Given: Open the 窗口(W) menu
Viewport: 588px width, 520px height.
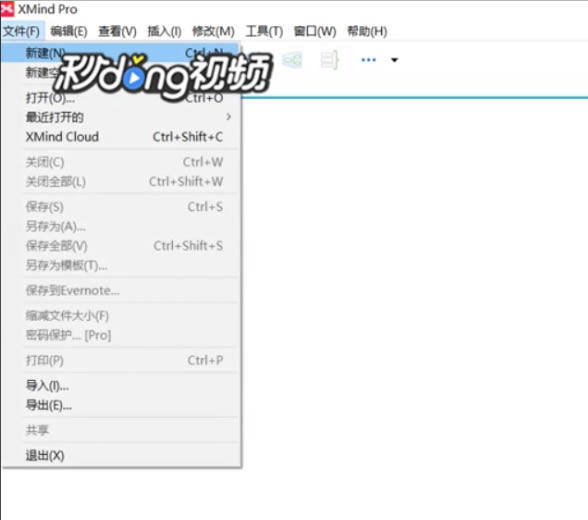Looking at the screenshot, I should point(315,31).
